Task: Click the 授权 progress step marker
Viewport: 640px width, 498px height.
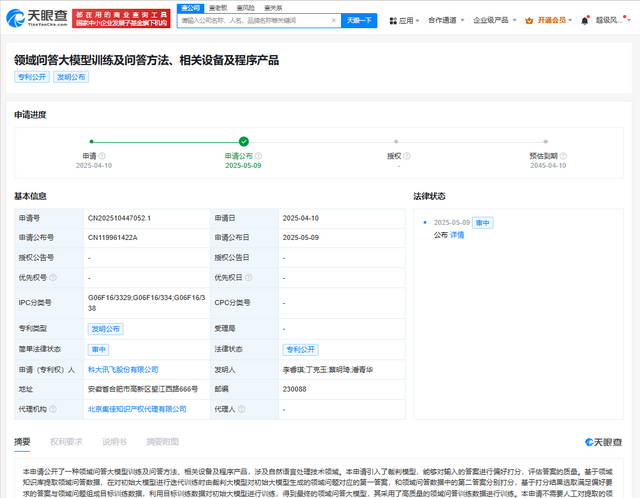Action: 396,142
